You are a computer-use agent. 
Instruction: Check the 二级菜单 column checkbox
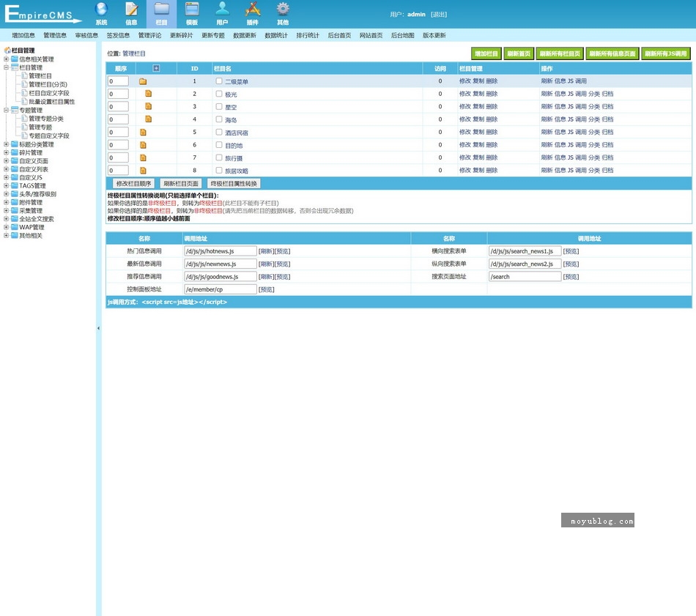point(219,81)
